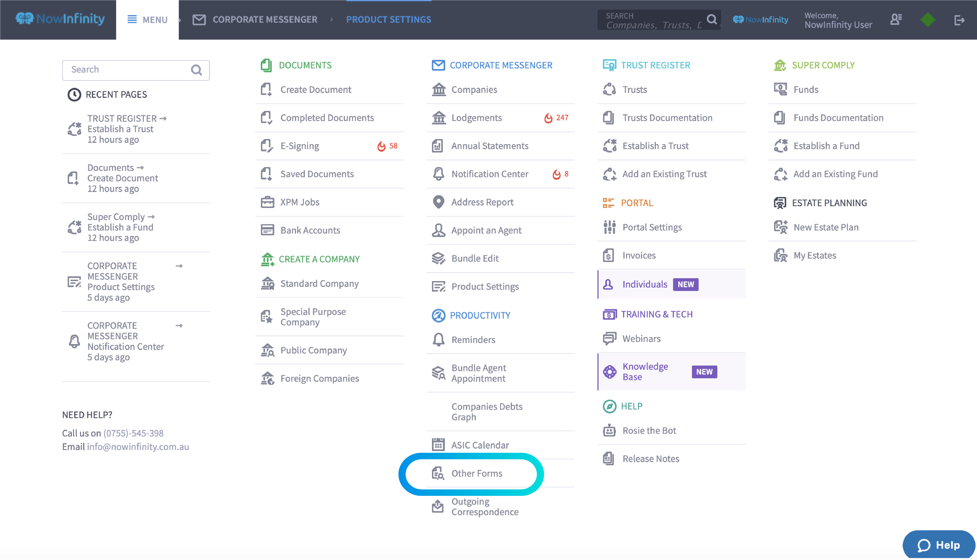Open recent page Corporate Messenger Notification Center
Image resolution: width=977 pixels, height=560 pixels.
pos(136,341)
